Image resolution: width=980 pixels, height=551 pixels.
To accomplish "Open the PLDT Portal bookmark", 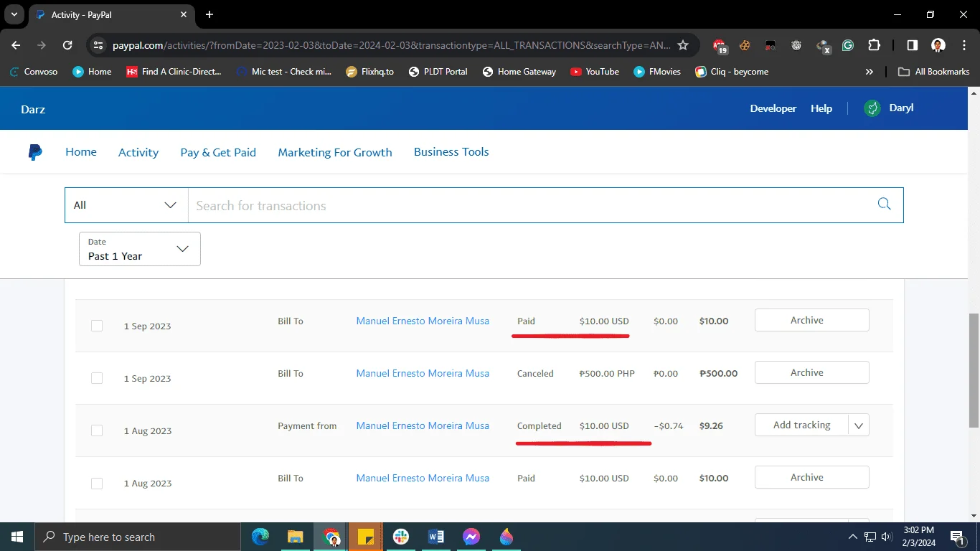I will point(438,72).
